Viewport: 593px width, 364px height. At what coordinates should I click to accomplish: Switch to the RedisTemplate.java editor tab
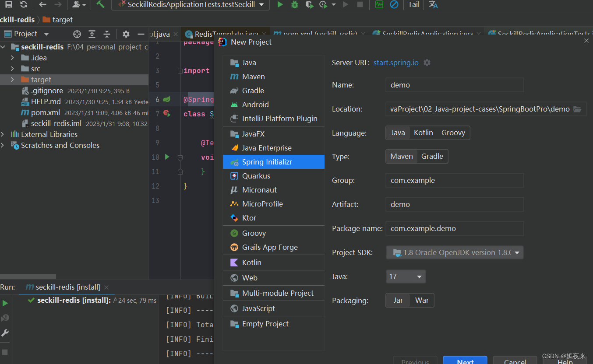pyautogui.click(x=226, y=34)
